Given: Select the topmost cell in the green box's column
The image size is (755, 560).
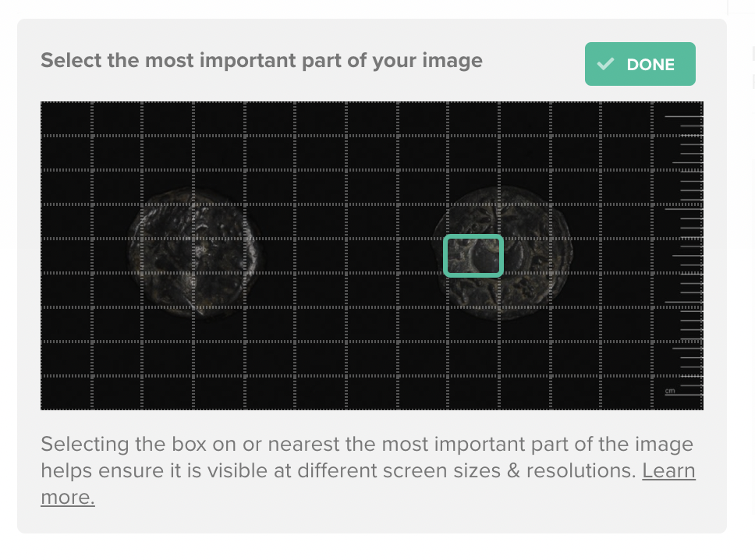Looking at the screenshot, I should (x=473, y=119).
